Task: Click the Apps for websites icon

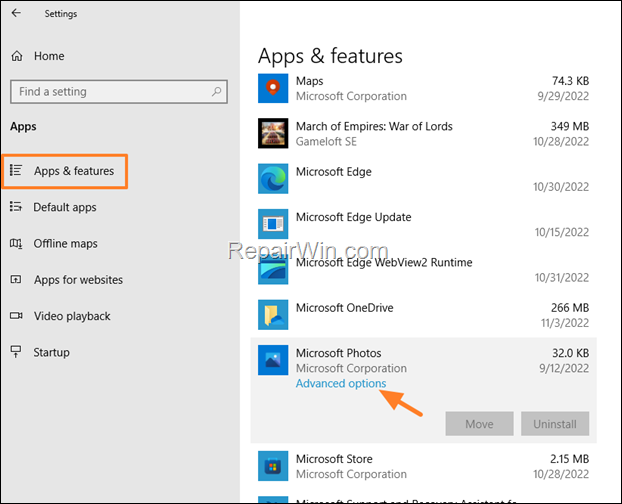Action: (x=16, y=280)
